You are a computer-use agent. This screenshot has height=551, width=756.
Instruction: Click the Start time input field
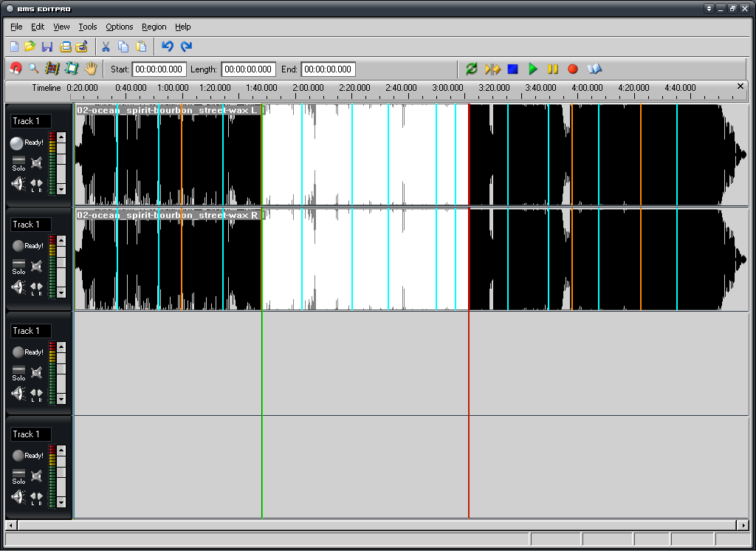pyautogui.click(x=159, y=69)
